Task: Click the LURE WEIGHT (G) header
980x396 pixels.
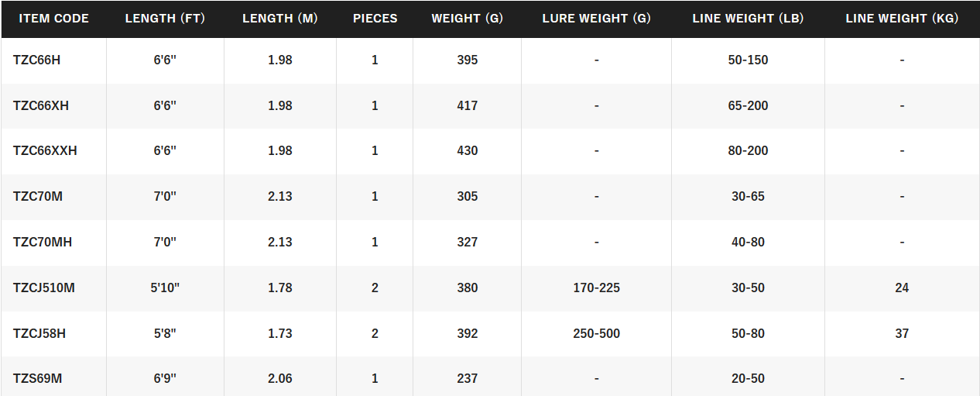Action: (x=596, y=19)
